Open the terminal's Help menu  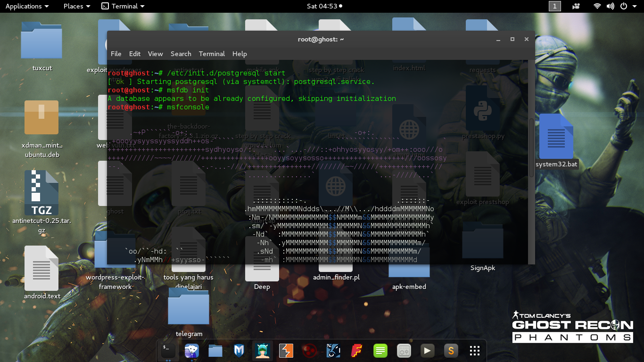coord(239,54)
